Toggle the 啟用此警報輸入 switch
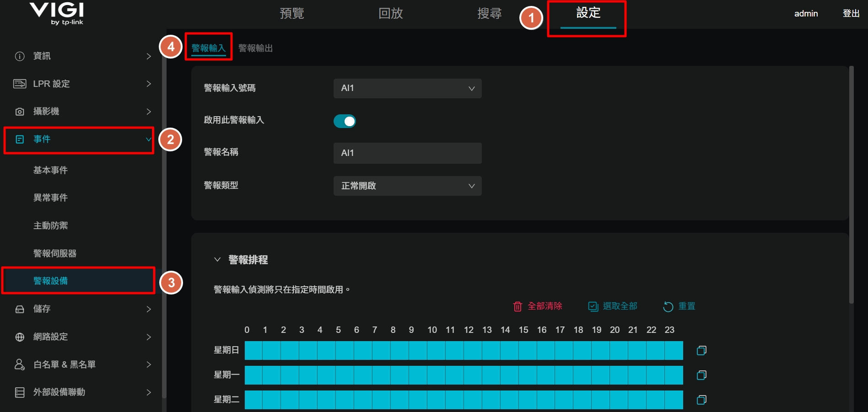Screen dimensions: 868x412 pos(345,121)
